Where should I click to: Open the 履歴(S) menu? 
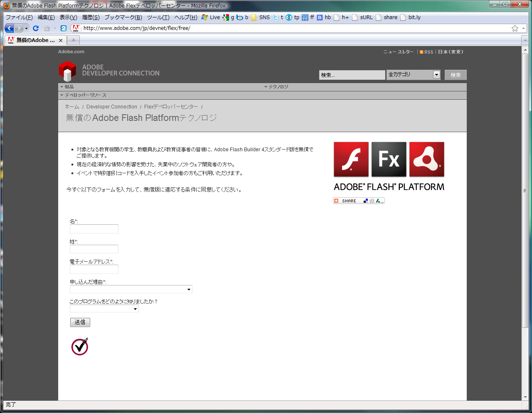coord(91,17)
